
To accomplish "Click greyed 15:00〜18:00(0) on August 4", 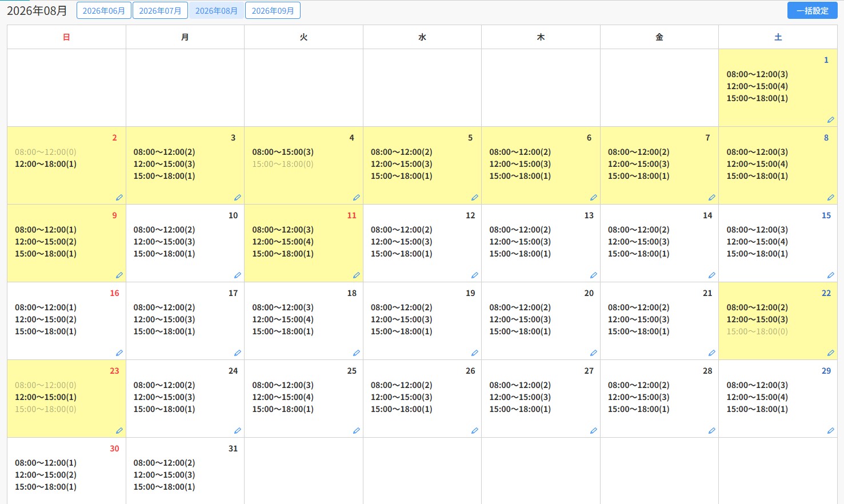I will [x=283, y=164].
